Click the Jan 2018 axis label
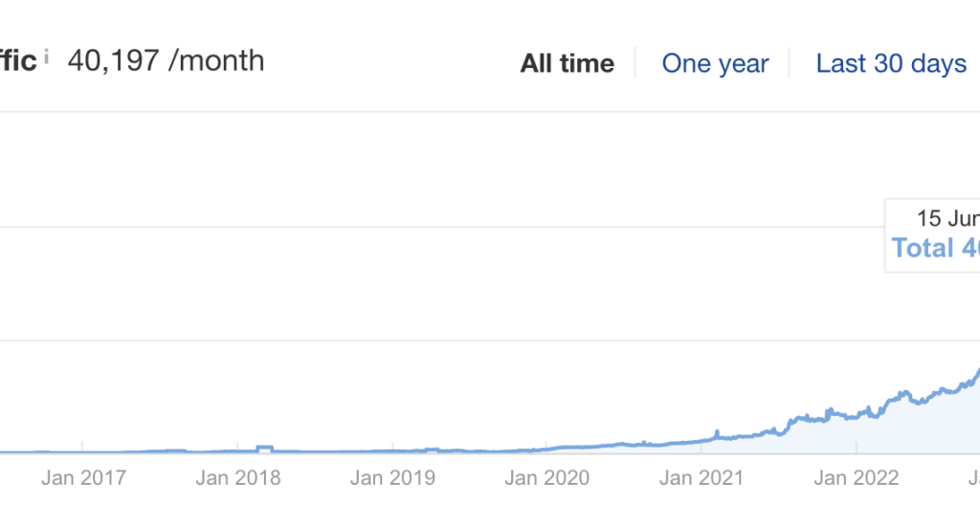 (x=238, y=478)
